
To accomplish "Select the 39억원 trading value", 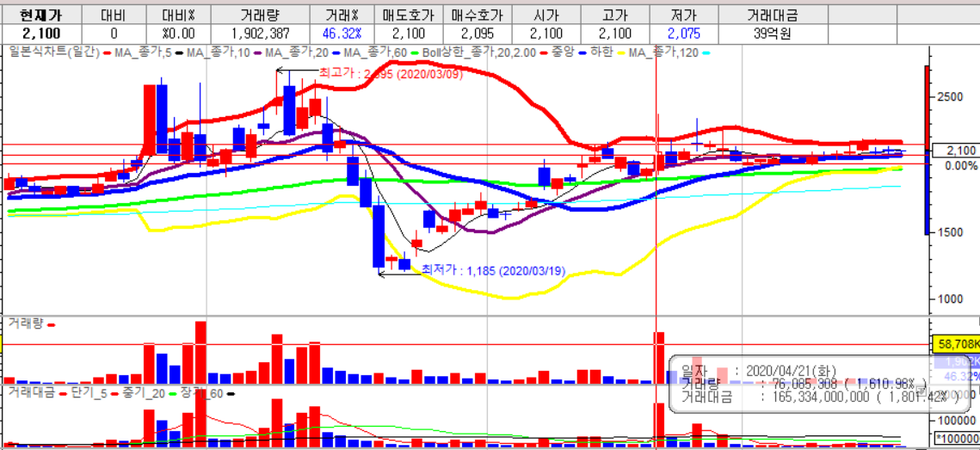I will [772, 34].
